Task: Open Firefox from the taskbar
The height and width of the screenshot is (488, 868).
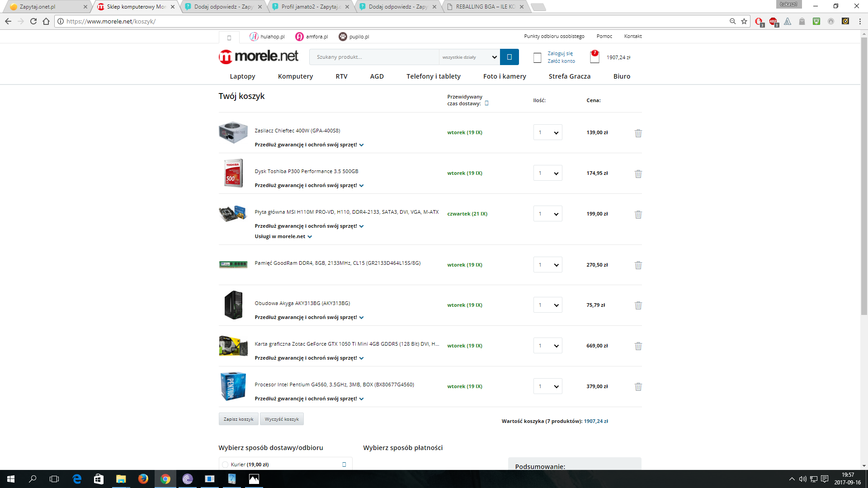Action: [x=143, y=479]
